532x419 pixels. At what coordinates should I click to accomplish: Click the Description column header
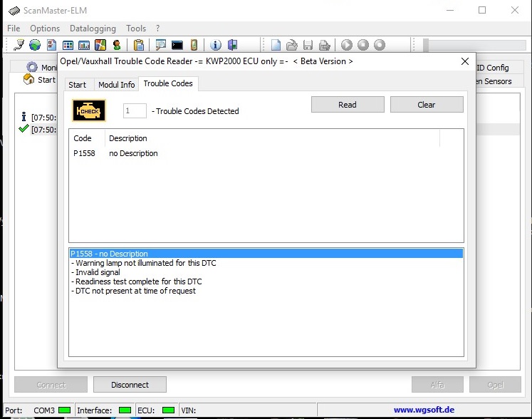(x=128, y=138)
